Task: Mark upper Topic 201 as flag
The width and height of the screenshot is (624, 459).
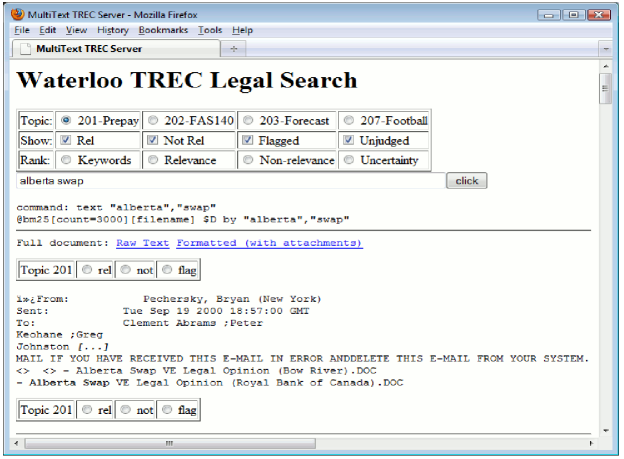Action: click(x=168, y=270)
